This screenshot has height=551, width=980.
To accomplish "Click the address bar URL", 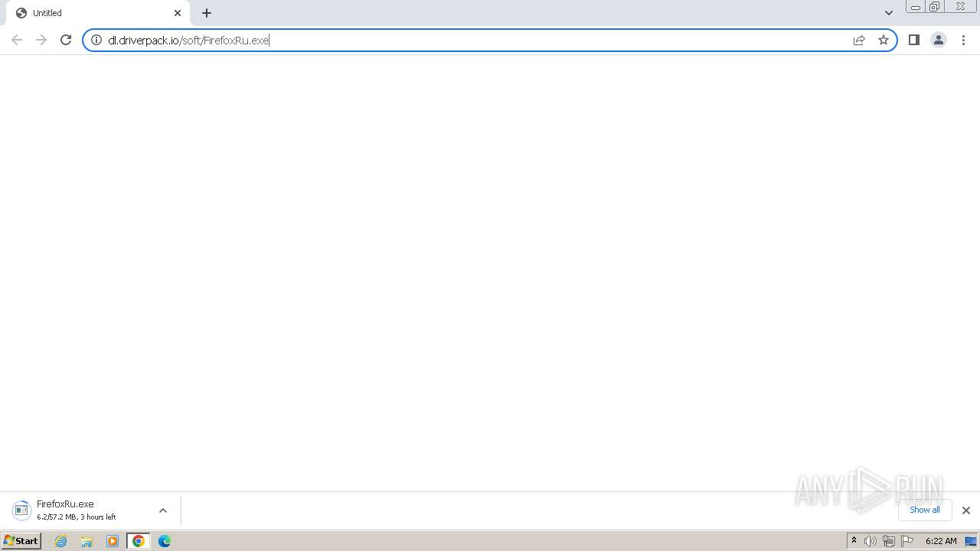I will click(x=188, y=41).
